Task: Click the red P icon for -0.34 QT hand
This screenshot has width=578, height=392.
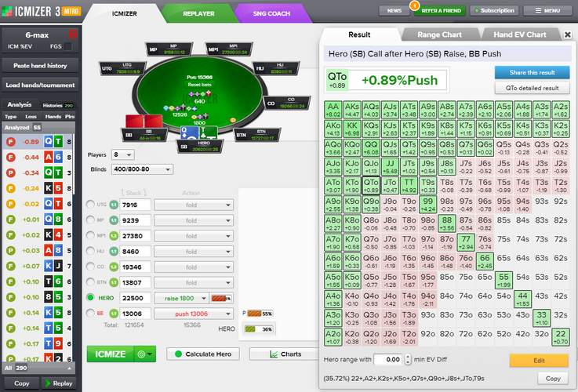Action: click(x=11, y=172)
